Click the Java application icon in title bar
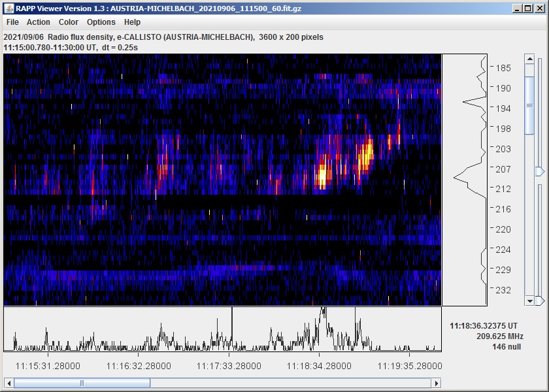 tap(9, 8)
